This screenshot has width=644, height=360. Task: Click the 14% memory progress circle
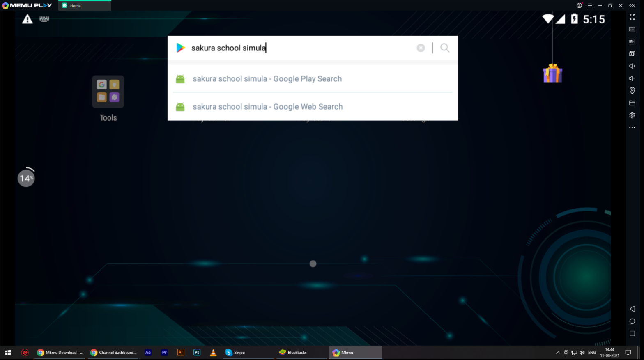pyautogui.click(x=26, y=178)
